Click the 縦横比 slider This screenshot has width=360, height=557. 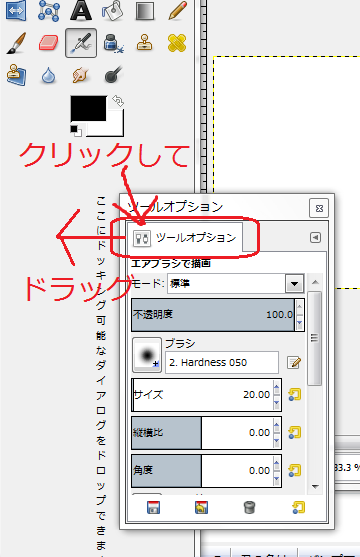[202, 433]
